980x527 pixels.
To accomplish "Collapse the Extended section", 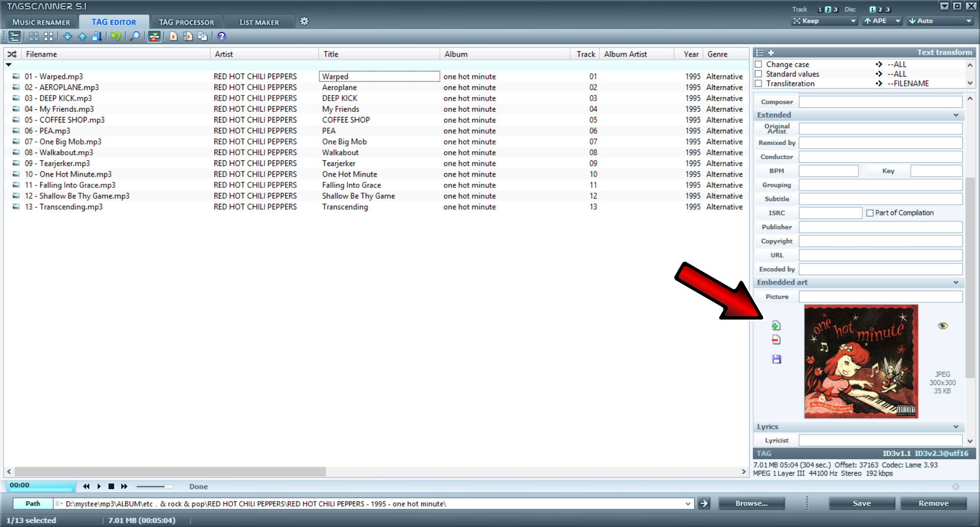I will 956,115.
